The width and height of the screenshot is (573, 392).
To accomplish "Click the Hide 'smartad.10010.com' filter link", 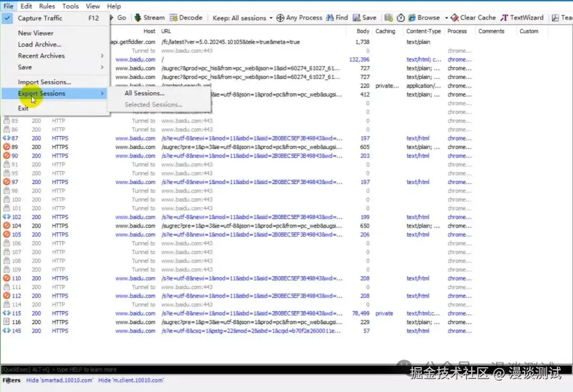I will point(59,380).
